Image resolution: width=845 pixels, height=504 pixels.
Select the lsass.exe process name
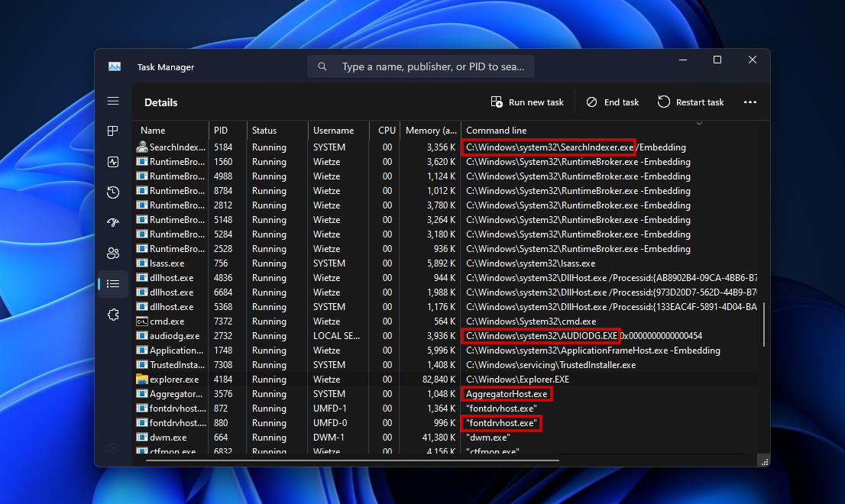pyautogui.click(x=167, y=263)
